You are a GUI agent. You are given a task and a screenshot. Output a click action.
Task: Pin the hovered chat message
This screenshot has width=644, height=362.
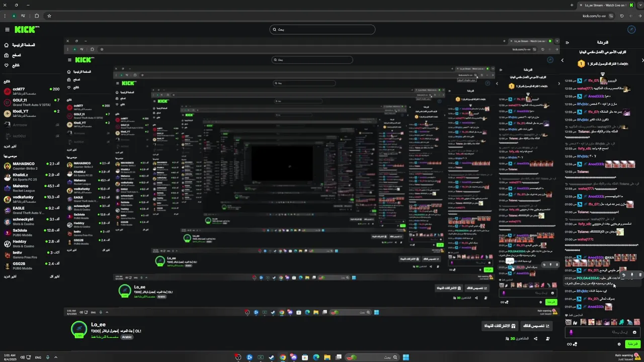[x=632, y=275]
